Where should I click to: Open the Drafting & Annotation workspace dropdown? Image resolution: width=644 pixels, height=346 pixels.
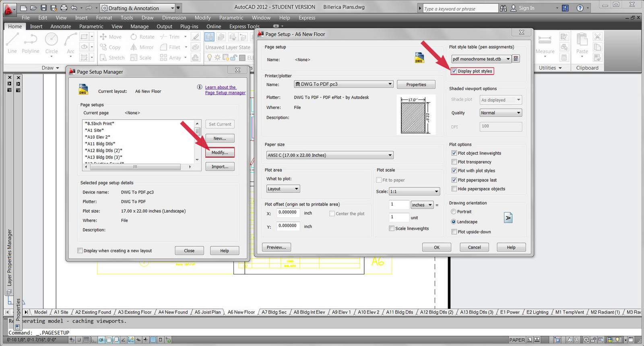tap(137, 8)
